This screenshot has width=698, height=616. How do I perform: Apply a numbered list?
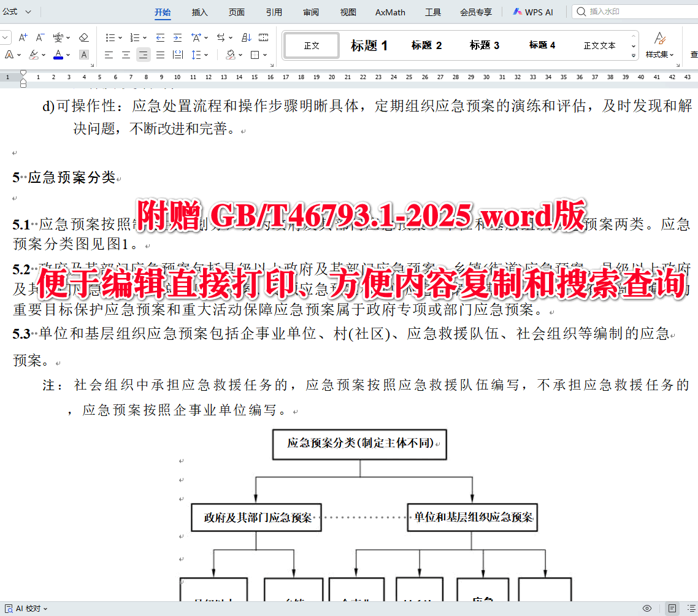(x=136, y=37)
